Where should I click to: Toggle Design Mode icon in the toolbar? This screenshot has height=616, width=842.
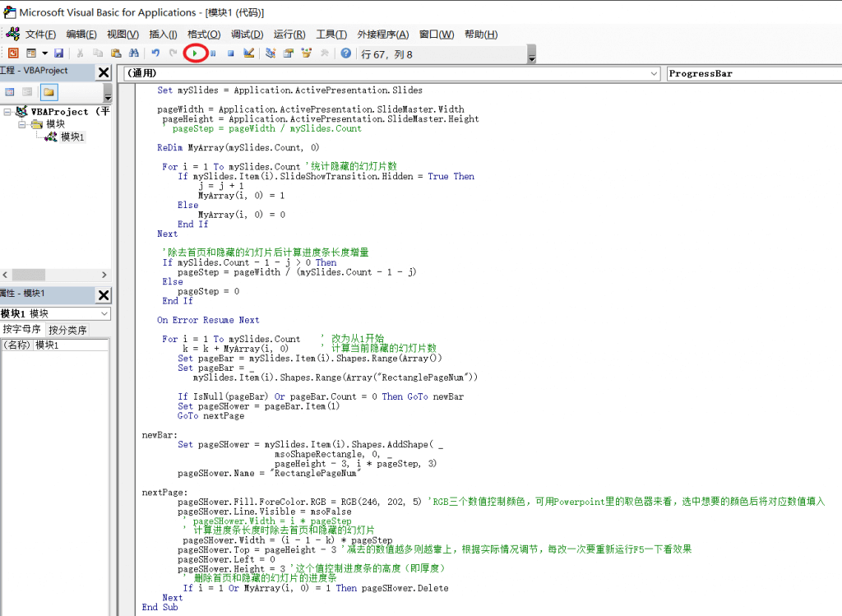click(248, 53)
